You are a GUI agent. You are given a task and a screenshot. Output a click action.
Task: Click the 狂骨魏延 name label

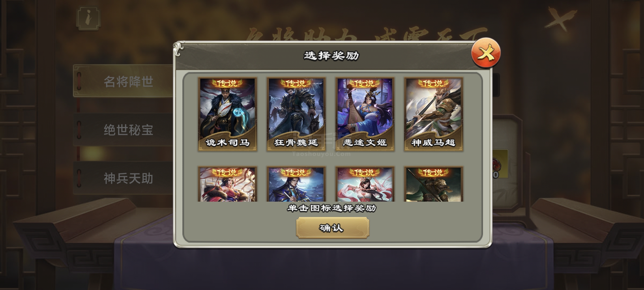pos(296,142)
